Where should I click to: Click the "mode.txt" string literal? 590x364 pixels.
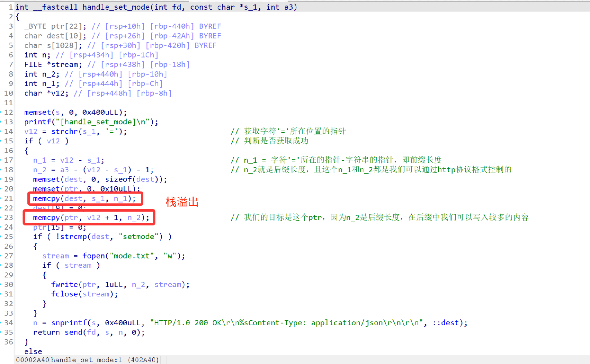pos(132,256)
